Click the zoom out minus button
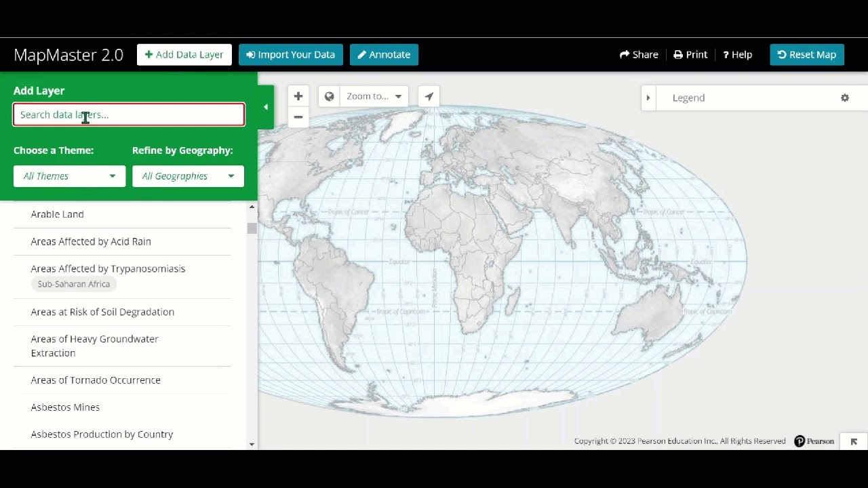This screenshot has width=868, height=488. click(x=298, y=117)
